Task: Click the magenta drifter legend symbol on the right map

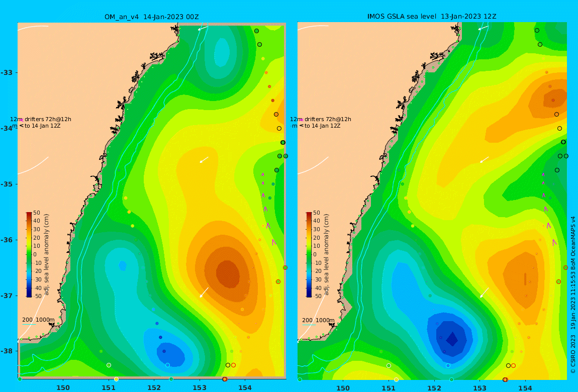Action: pos(301,120)
